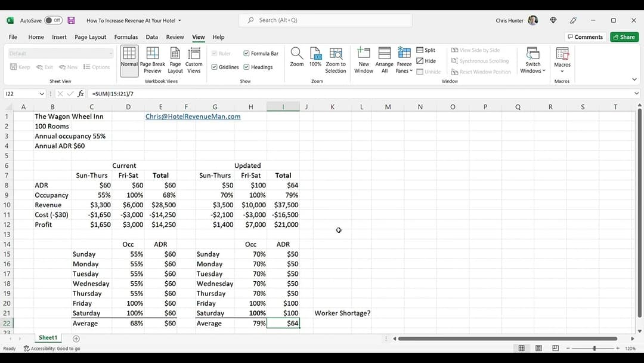
Task: Click the 120% zoom level
Action: [x=630, y=348]
